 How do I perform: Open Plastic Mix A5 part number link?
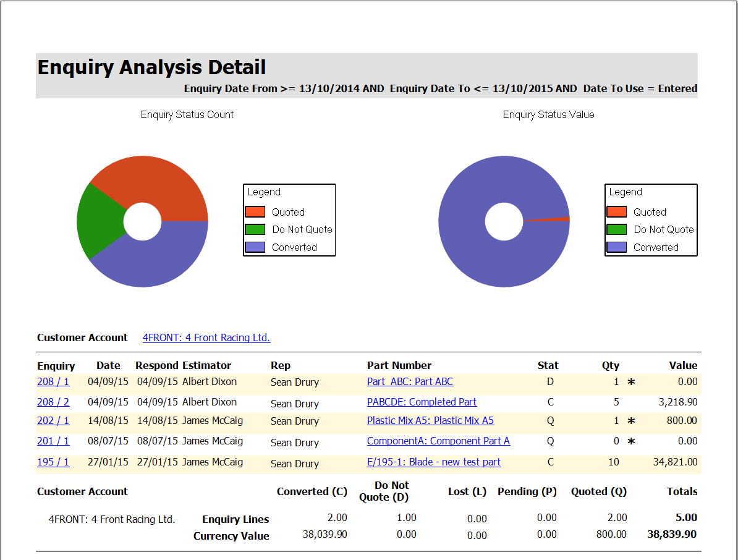[x=430, y=420]
